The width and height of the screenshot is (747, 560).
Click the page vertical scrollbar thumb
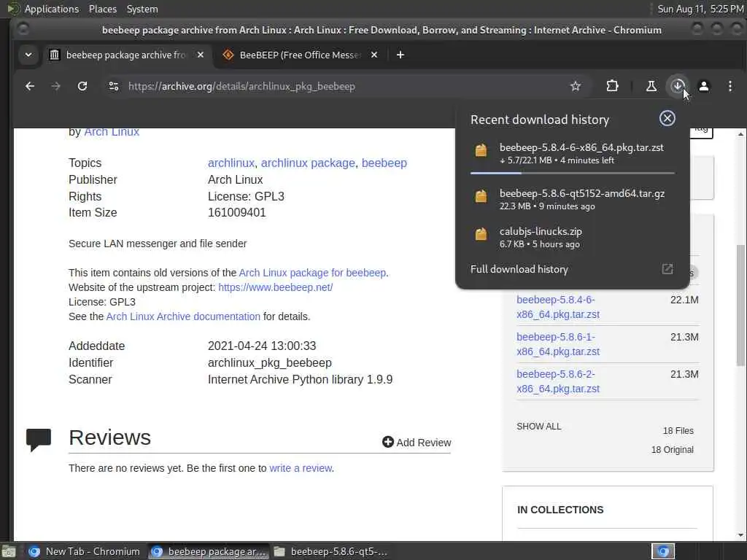(x=740, y=305)
